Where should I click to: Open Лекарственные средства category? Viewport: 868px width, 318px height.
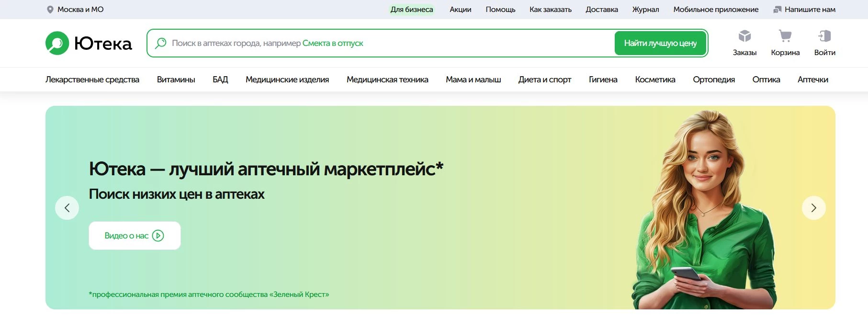click(x=92, y=79)
